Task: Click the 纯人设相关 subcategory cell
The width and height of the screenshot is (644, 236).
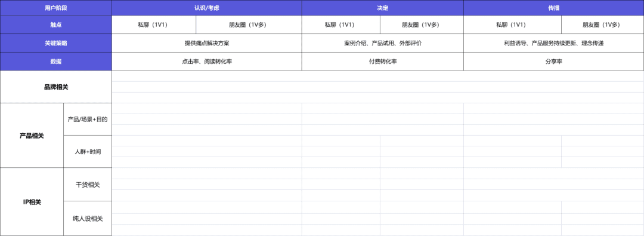Action: (88, 219)
